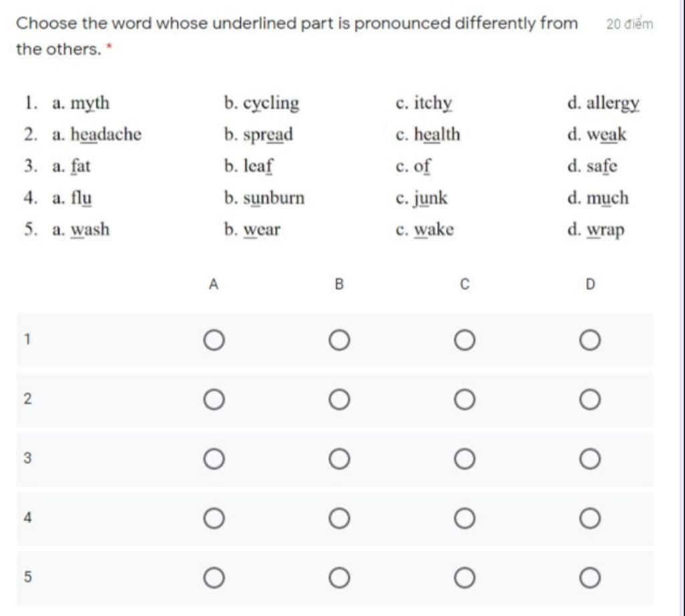Pick radio button A for question 3
Image resolution: width=685 pixels, height=616 pixels.
pos(214,459)
